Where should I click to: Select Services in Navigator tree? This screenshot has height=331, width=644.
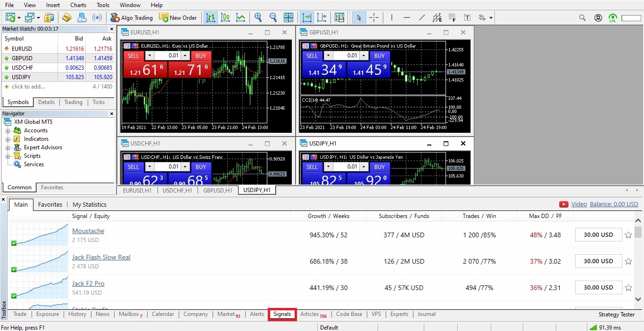[34, 164]
